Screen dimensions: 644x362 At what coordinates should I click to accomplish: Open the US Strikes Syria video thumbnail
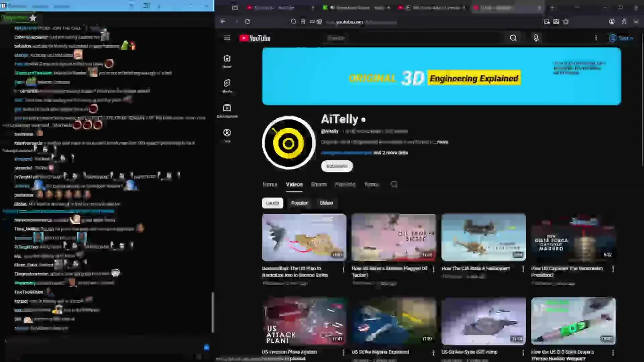point(484,321)
